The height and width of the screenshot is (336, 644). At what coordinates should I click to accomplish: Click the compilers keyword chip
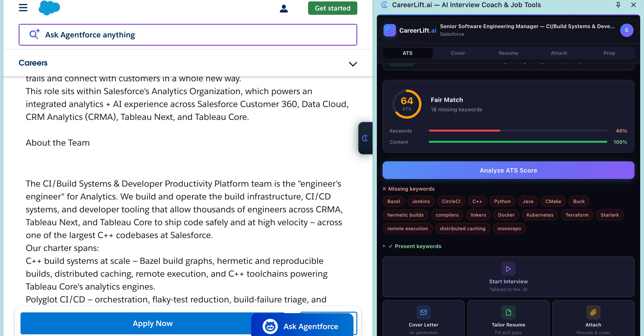(x=447, y=215)
